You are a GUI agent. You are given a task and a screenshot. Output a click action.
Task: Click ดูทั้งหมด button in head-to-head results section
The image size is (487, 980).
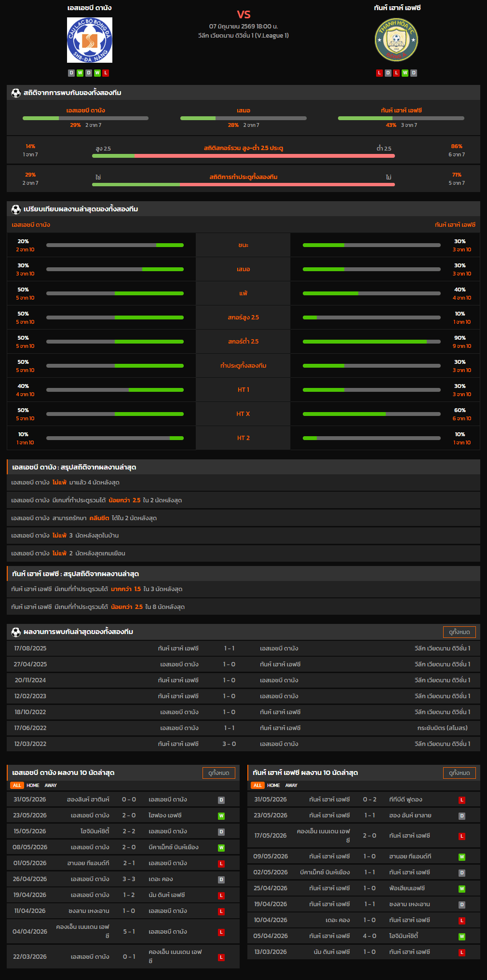click(459, 632)
